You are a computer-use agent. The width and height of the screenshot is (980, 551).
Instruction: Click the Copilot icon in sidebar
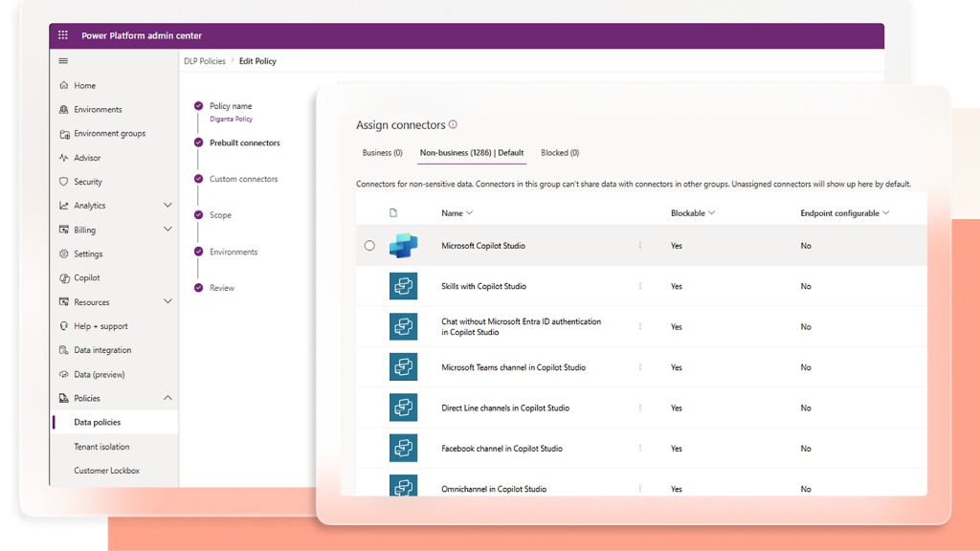point(64,278)
